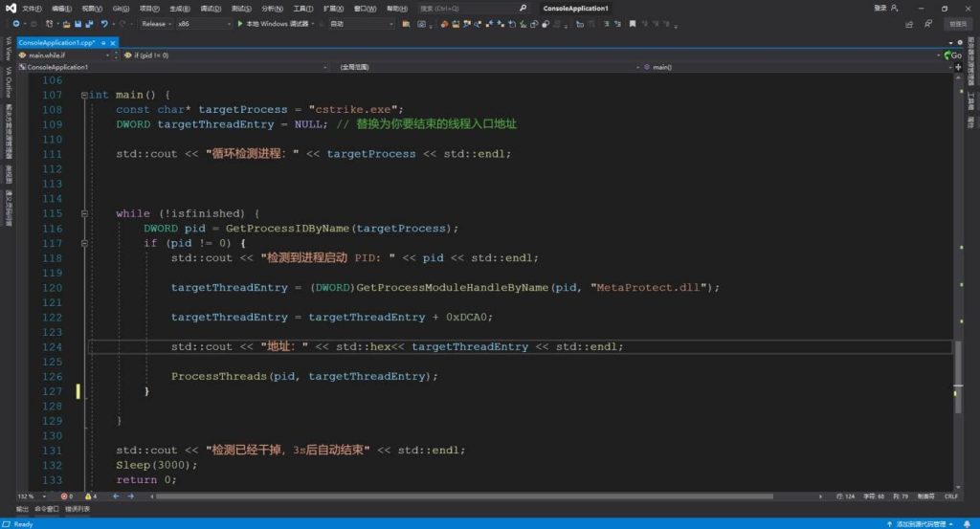This screenshot has height=529, width=980.
Task: Collapse the if (pid != 0) block
Action: pyautogui.click(x=84, y=244)
